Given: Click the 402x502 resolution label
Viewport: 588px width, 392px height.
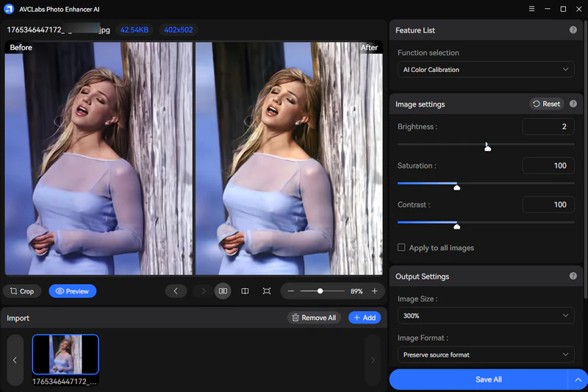Looking at the screenshot, I should (x=179, y=29).
